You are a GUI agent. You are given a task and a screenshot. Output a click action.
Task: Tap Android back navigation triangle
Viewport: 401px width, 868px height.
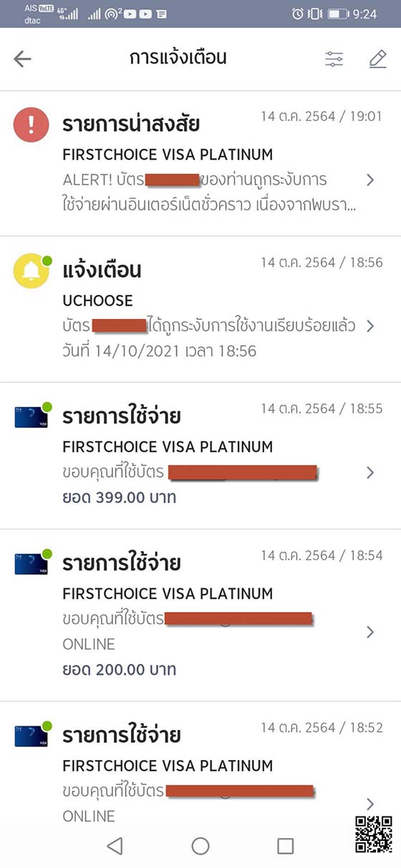115,846
